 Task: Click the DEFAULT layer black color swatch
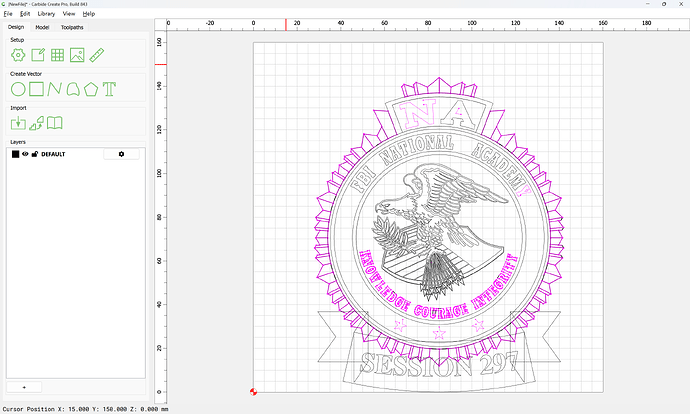[x=15, y=154]
